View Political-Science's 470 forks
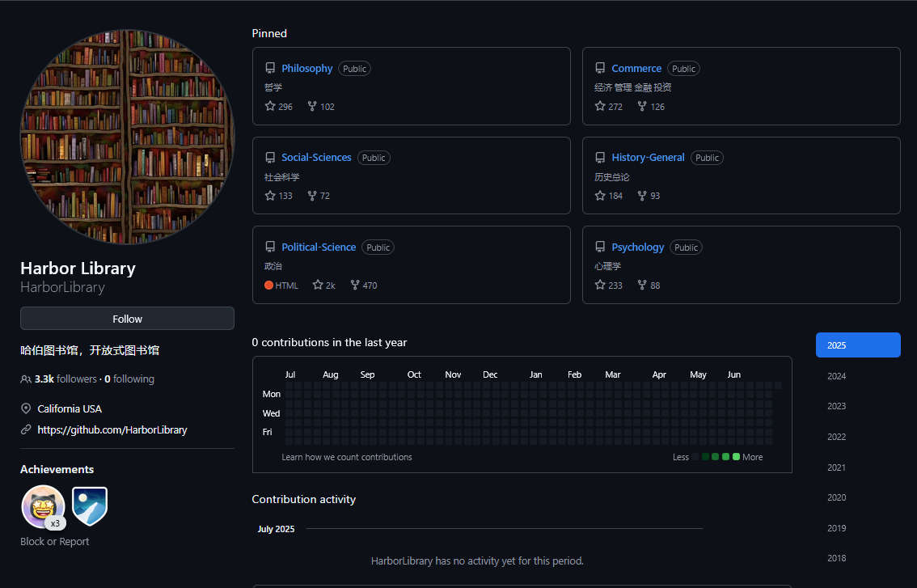Screen dimensions: 917x588 (364, 285)
